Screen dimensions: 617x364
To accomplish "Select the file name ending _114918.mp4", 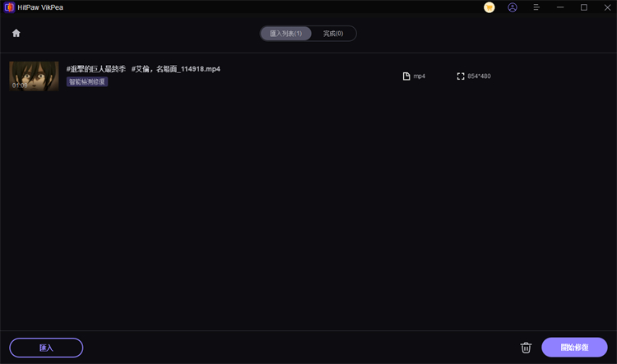I will pos(143,69).
